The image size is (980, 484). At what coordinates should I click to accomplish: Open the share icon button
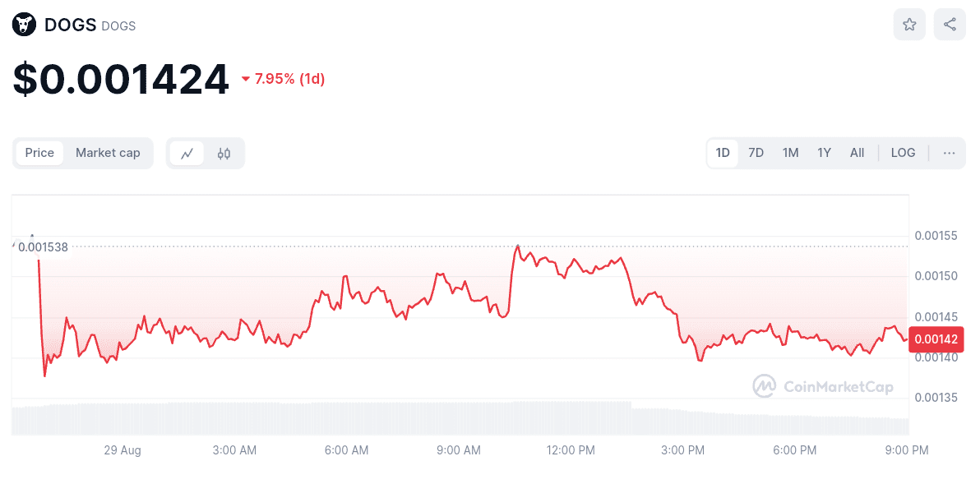pyautogui.click(x=950, y=25)
